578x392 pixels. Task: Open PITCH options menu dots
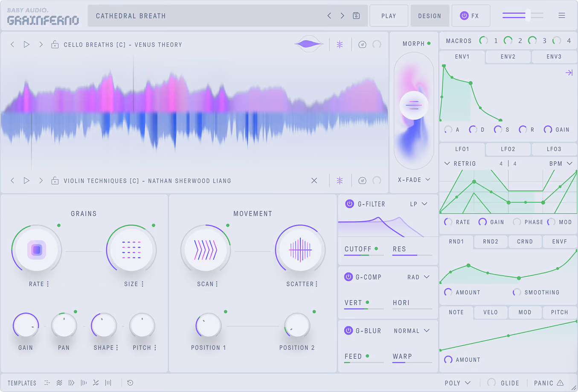(x=155, y=348)
